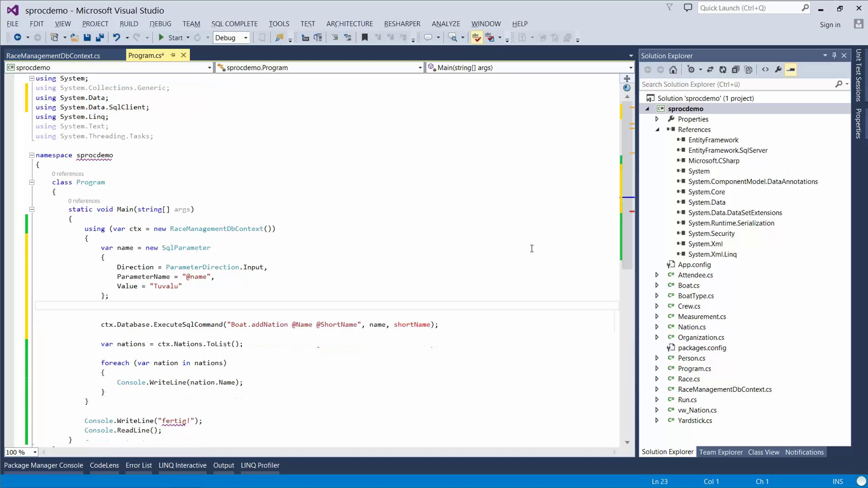Image resolution: width=868 pixels, height=488 pixels.
Task: Click the Home icon in Solution Explorer
Action: pos(673,70)
